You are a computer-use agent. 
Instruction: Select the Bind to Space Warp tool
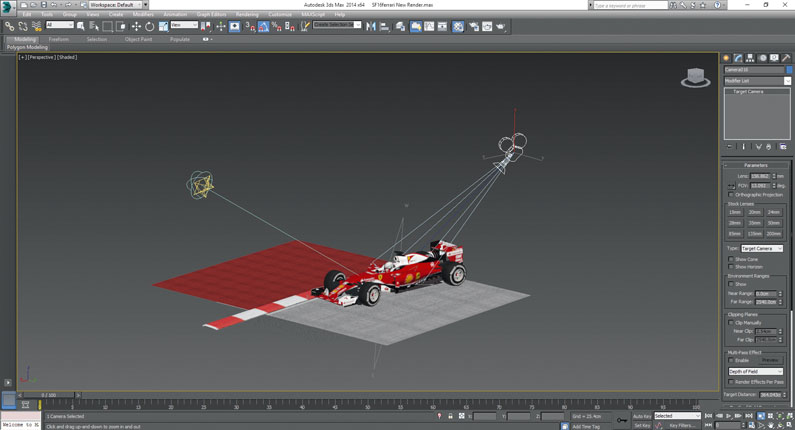pos(37,26)
